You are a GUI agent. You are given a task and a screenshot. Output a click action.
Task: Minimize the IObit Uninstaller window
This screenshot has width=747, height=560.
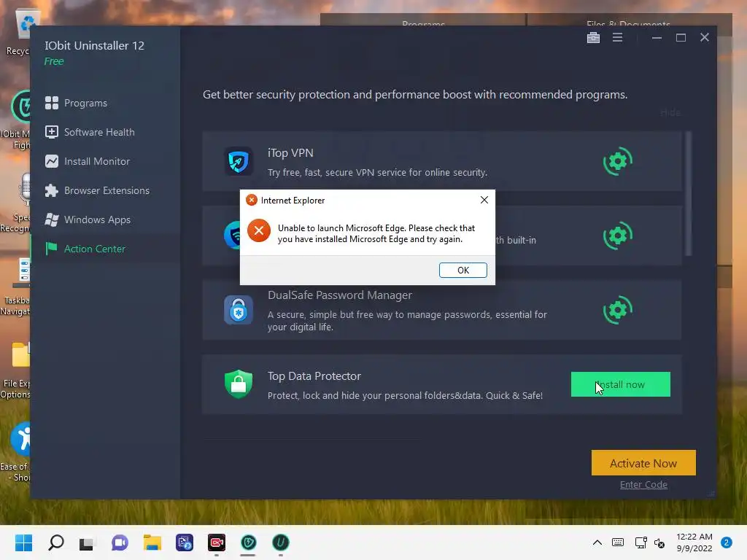(657, 38)
